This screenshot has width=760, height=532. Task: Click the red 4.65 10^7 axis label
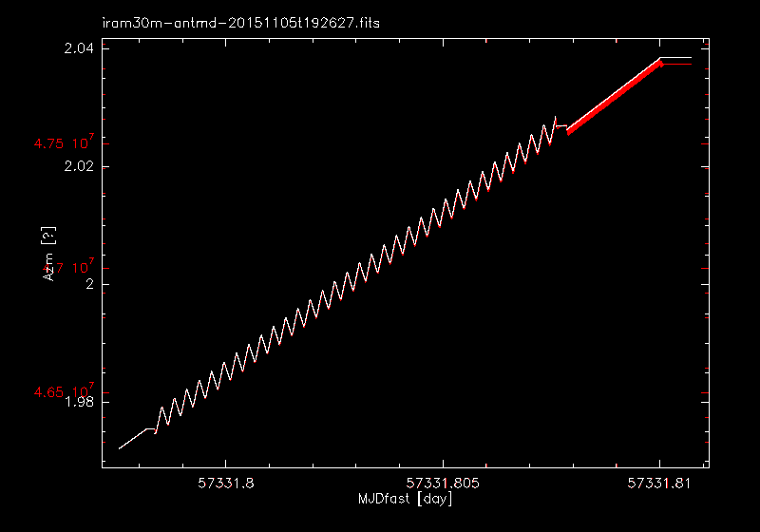(x=63, y=391)
